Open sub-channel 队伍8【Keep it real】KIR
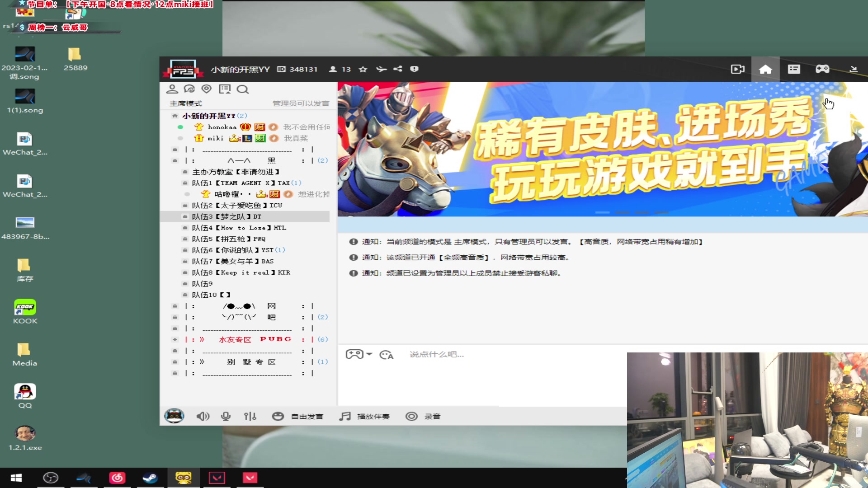Image resolution: width=868 pixels, height=488 pixels. [x=241, y=272]
